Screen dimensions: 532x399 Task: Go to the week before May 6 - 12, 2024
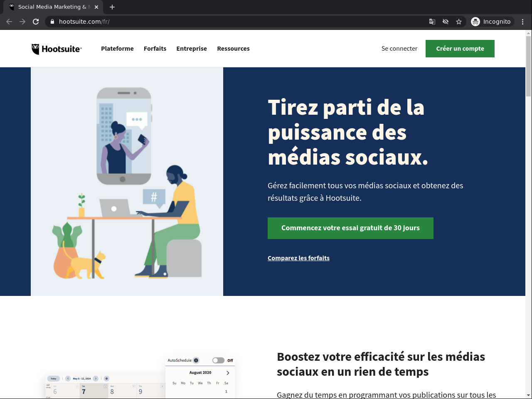pos(68,379)
